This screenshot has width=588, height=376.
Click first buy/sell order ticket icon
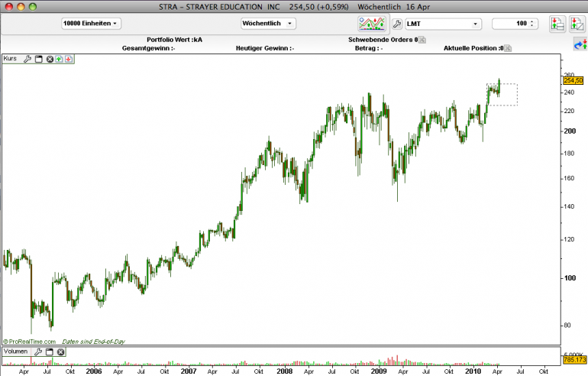pos(557,24)
